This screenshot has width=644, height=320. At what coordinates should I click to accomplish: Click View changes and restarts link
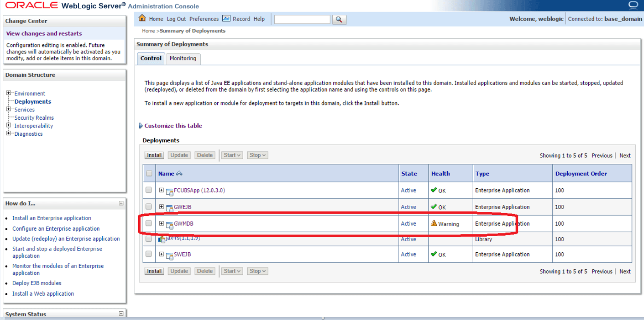(x=44, y=33)
